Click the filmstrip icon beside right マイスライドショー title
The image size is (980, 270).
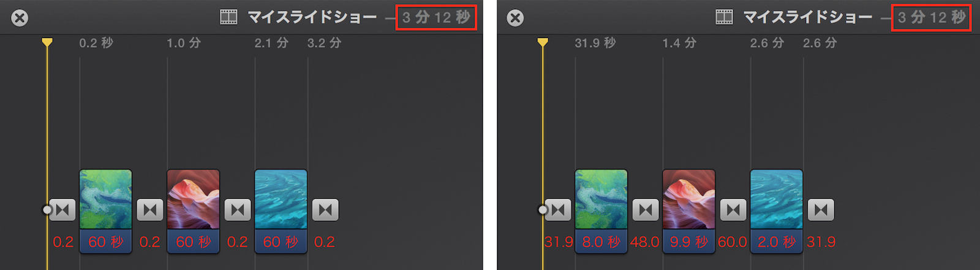point(724,17)
